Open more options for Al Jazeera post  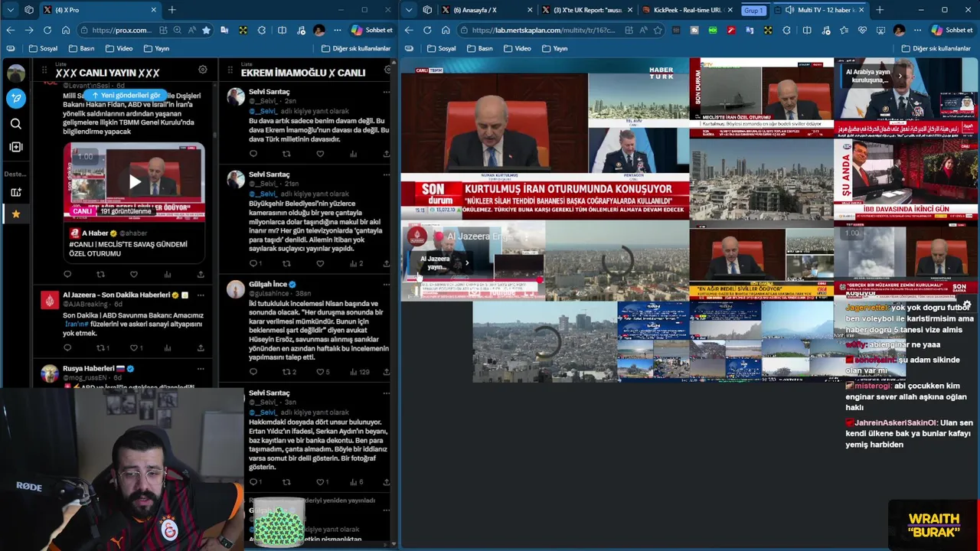click(201, 295)
